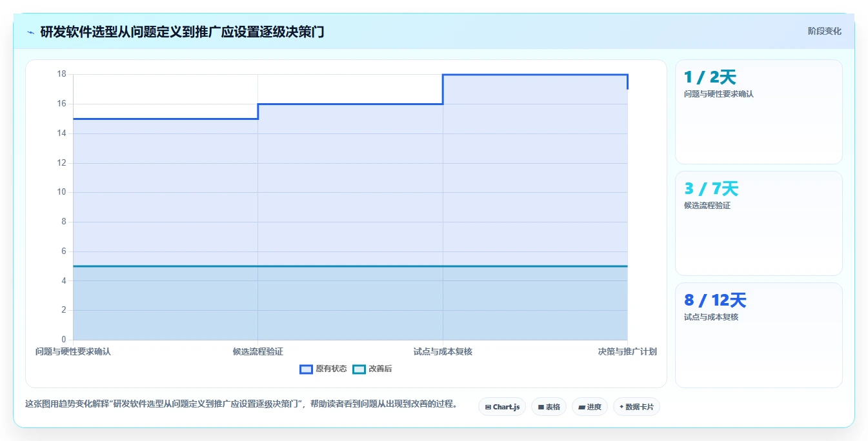Select the 表格 tag chip
Screen dimensions: 868x441
(549, 407)
